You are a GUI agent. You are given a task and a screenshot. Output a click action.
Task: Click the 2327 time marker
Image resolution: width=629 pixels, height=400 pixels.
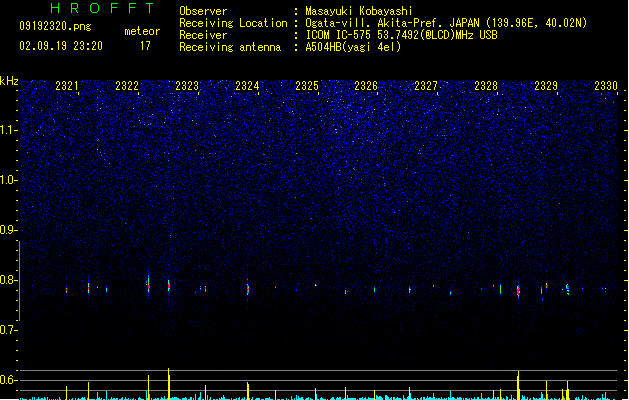[x=426, y=86]
